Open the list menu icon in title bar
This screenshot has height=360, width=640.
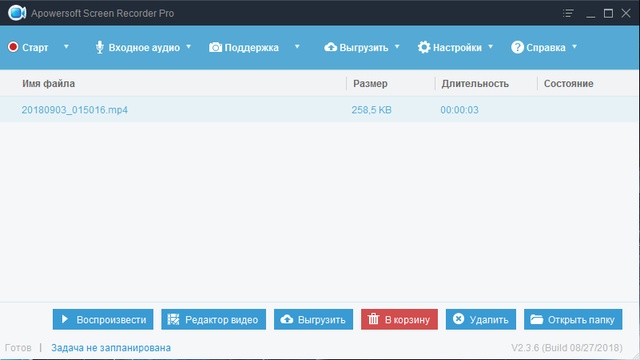(568, 13)
